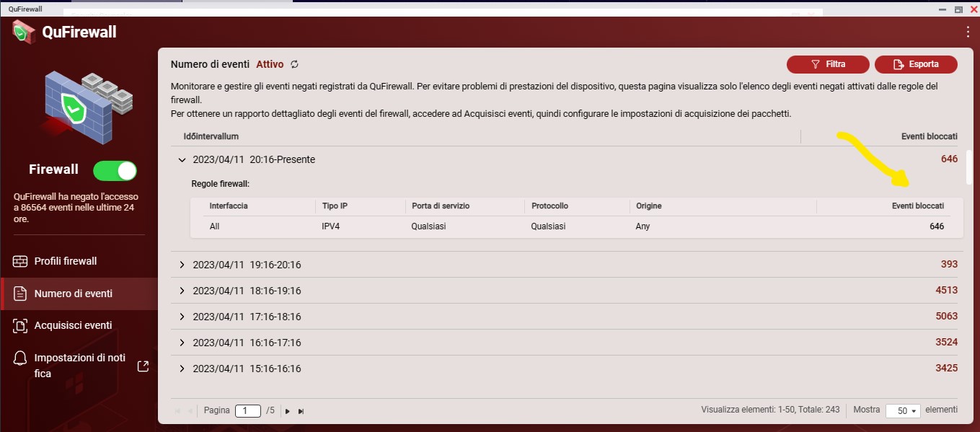Expand the 17:16-18:16 interval row
The image size is (980, 432).
tap(182, 317)
